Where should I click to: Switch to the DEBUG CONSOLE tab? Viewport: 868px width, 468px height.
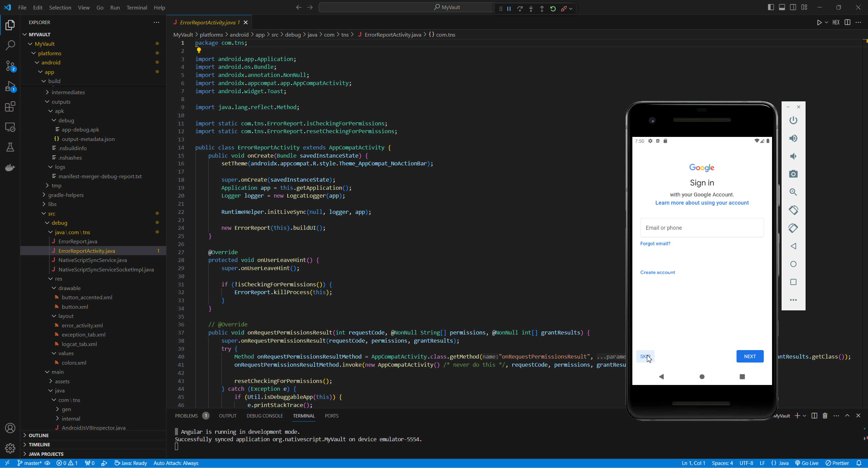click(x=264, y=416)
